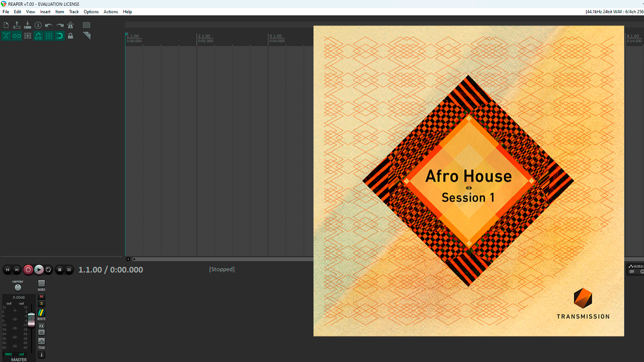Click the 0.00dB master volume readout

point(19,297)
